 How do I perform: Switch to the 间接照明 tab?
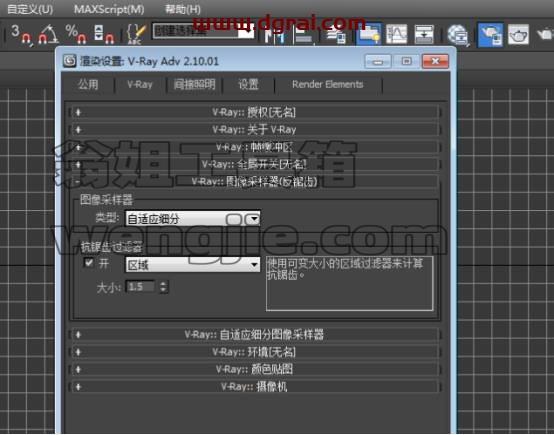194,84
